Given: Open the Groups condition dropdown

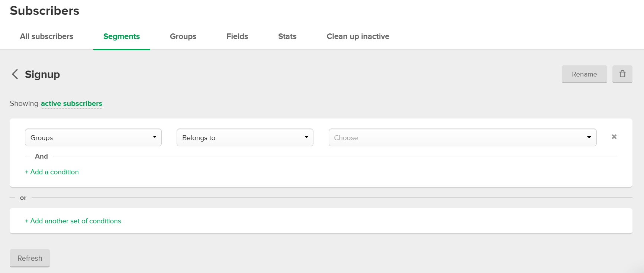Looking at the screenshot, I should click(93, 137).
